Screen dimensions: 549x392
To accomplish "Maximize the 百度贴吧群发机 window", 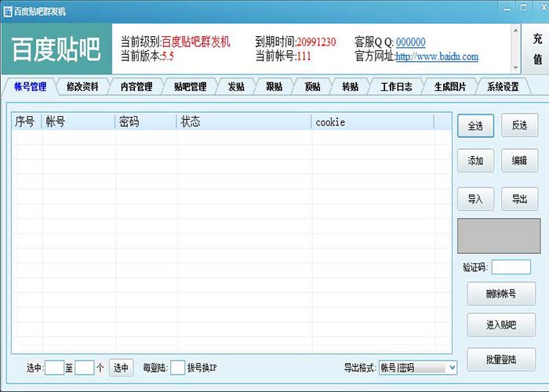I will [x=524, y=8].
